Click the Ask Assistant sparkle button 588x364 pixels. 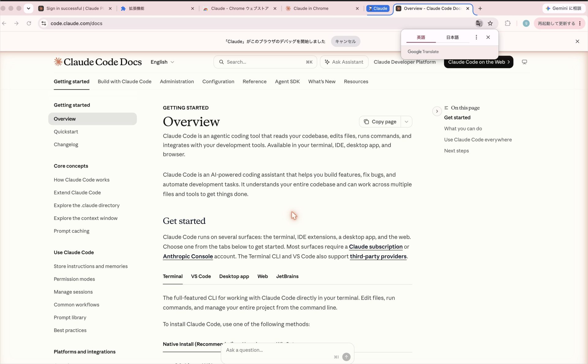tap(344, 62)
